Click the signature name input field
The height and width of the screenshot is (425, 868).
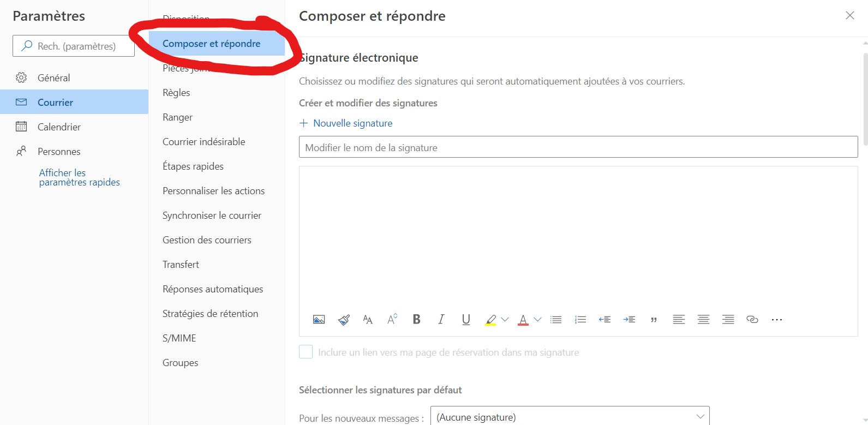point(578,147)
